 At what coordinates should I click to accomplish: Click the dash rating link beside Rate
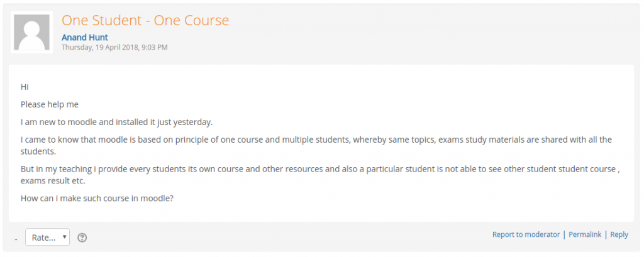click(x=16, y=239)
